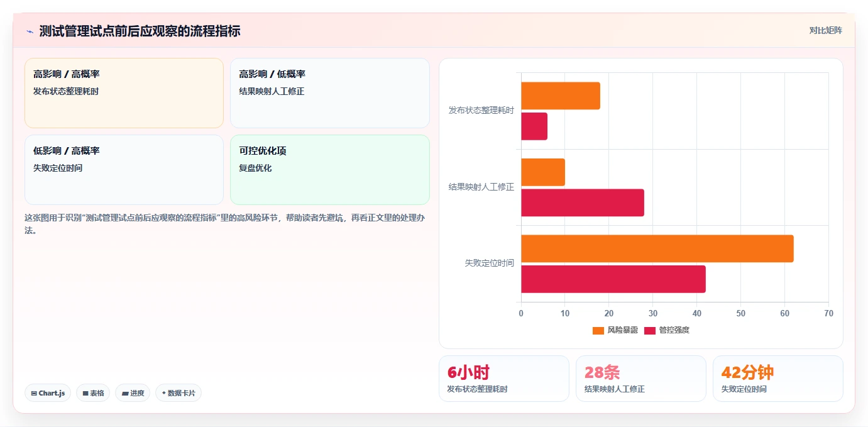Click the 失败定位时间 y-axis label
This screenshot has width=868, height=427.
(489, 263)
